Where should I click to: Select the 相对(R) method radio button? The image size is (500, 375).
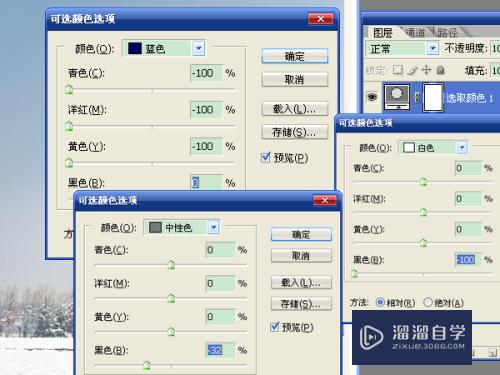[x=380, y=302]
